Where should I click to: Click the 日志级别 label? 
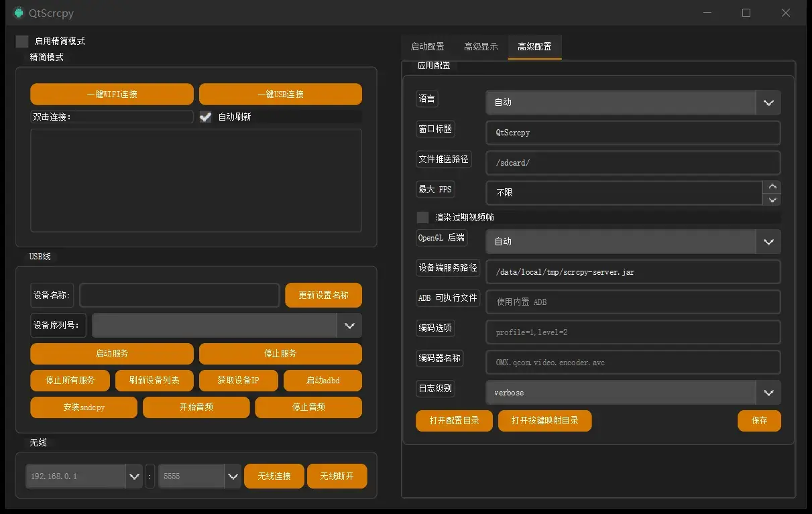coord(435,388)
